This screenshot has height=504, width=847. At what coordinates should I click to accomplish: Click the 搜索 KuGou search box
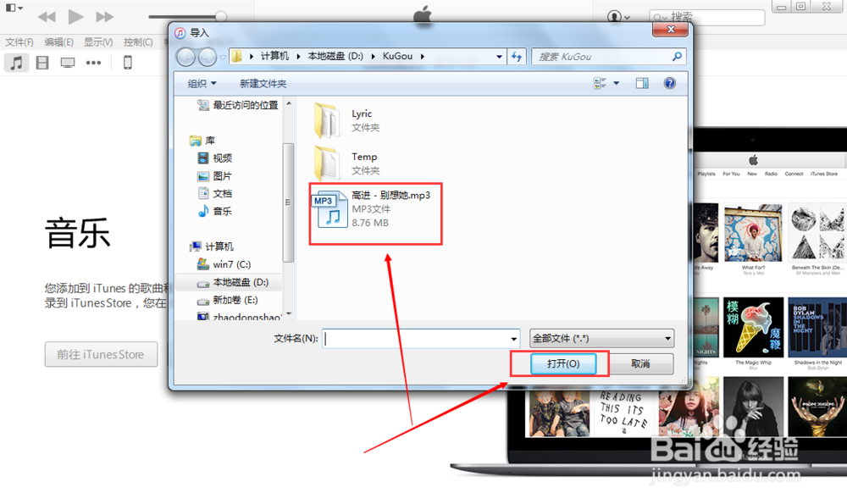coord(609,57)
